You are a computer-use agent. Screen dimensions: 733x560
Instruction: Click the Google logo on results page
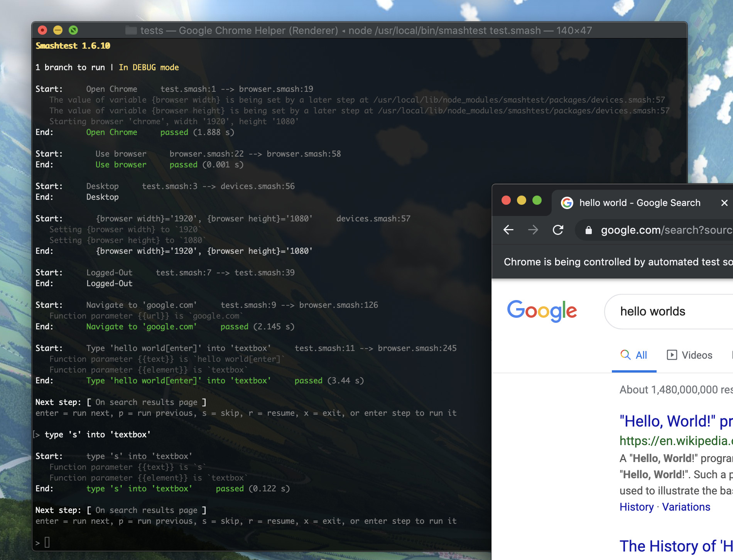coord(542,310)
